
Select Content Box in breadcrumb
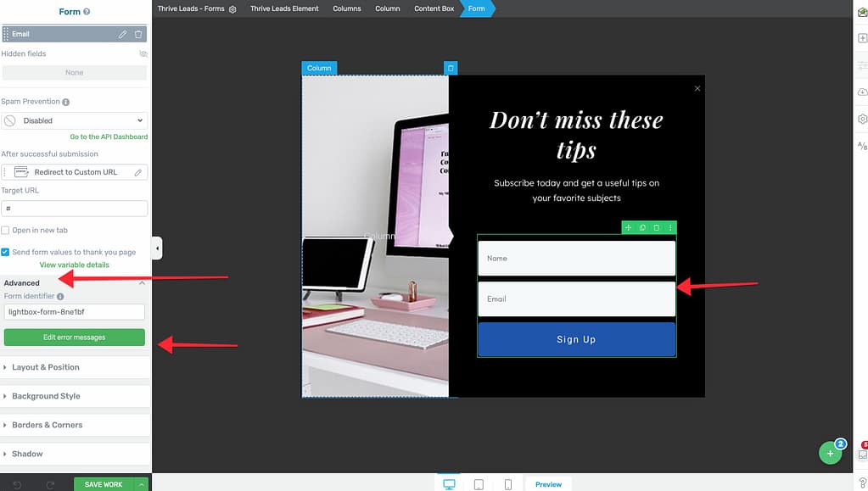434,8
